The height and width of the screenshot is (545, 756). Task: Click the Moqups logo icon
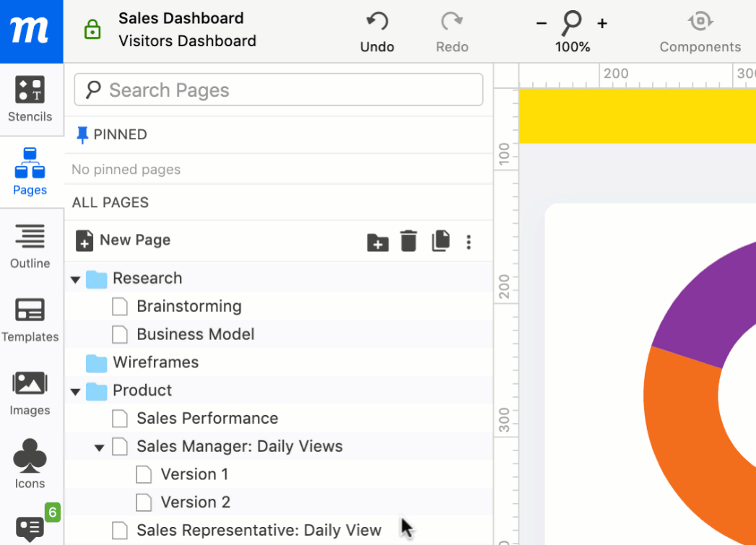[x=30, y=31]
